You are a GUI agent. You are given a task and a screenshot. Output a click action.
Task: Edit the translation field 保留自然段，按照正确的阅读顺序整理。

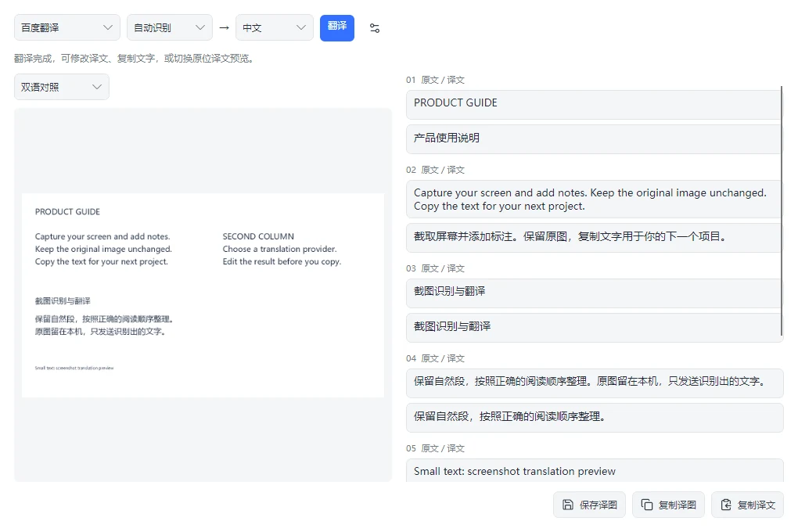pyautogui.click(x=595, y=418)
